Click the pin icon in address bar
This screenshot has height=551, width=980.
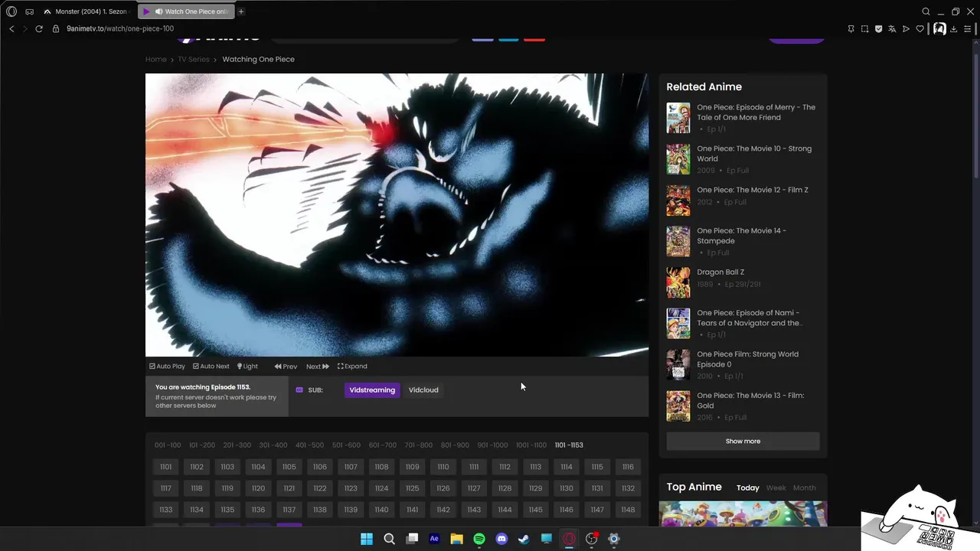851,28
